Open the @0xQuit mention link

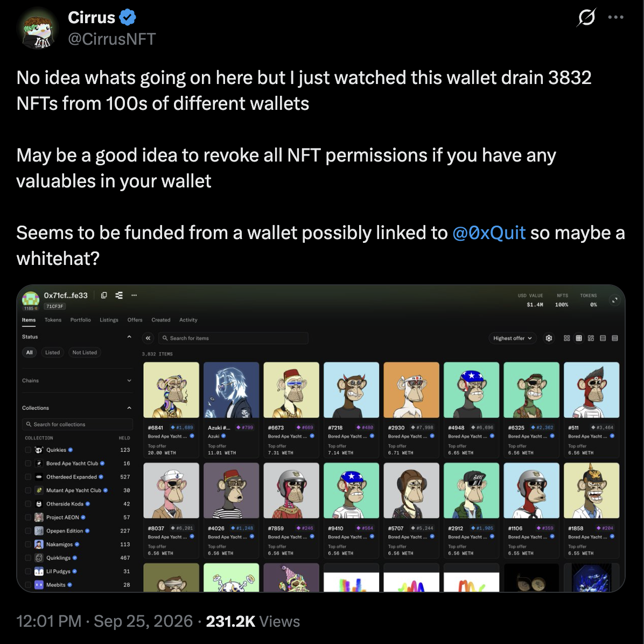(x=489, y=233)
